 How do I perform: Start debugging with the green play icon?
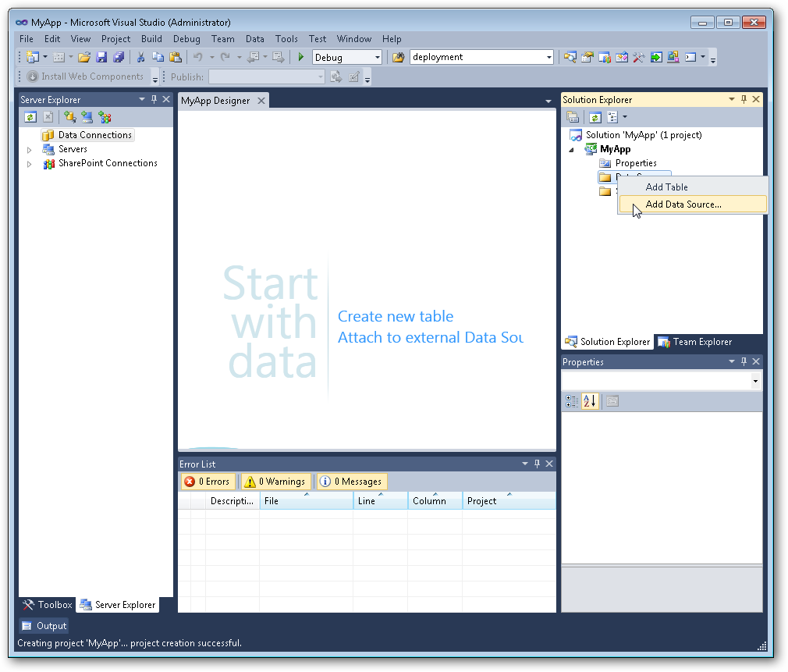[x=300, y=56]
